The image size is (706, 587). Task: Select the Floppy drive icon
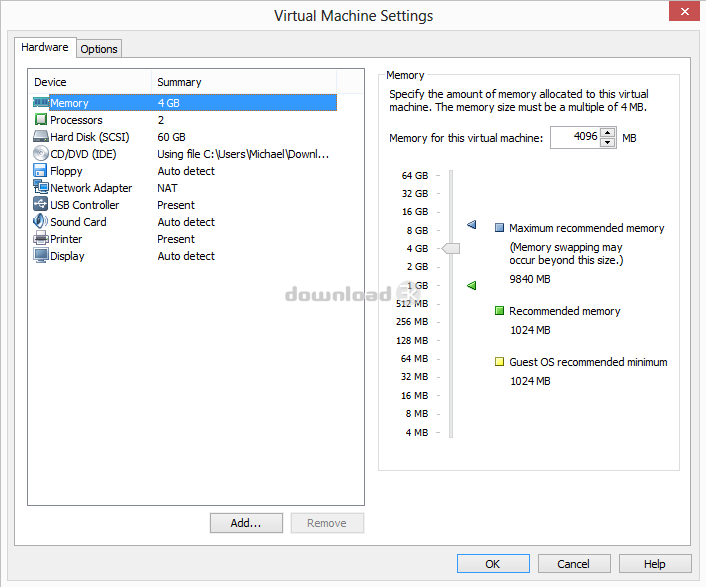[x=41, y=171]
